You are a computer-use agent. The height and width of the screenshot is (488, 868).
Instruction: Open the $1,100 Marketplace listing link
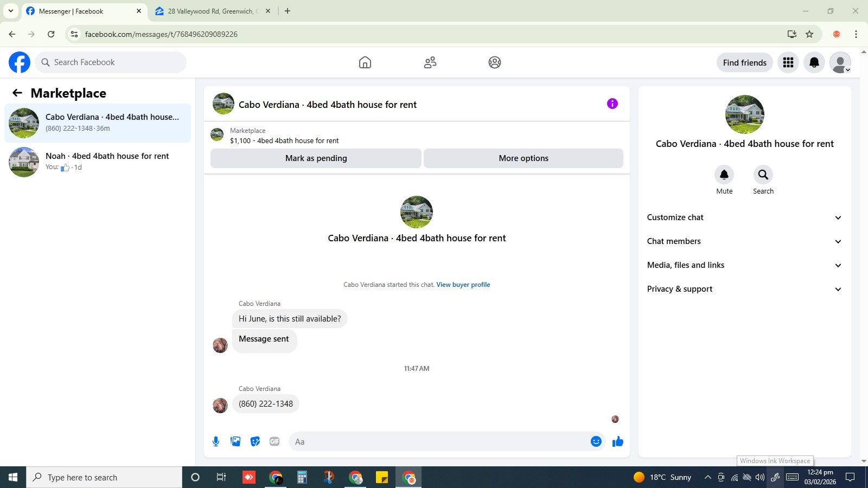point(284,140)
